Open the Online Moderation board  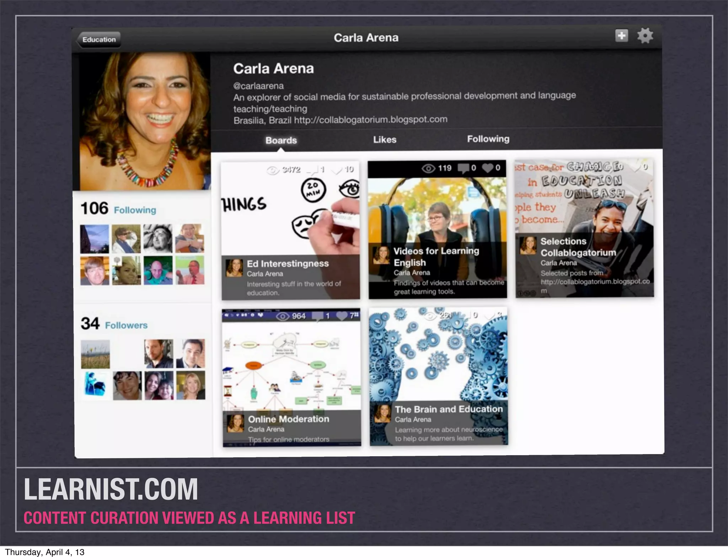coord(291,377)
